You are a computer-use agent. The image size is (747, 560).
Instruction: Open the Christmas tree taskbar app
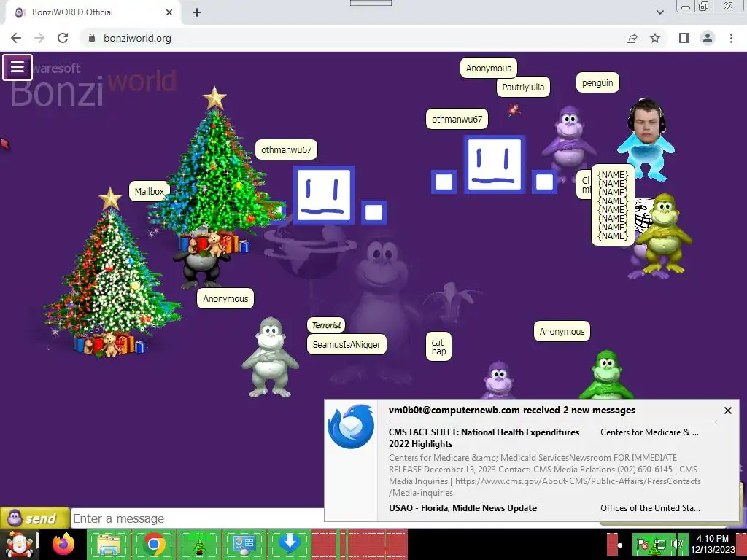click(x=199, y=544)
